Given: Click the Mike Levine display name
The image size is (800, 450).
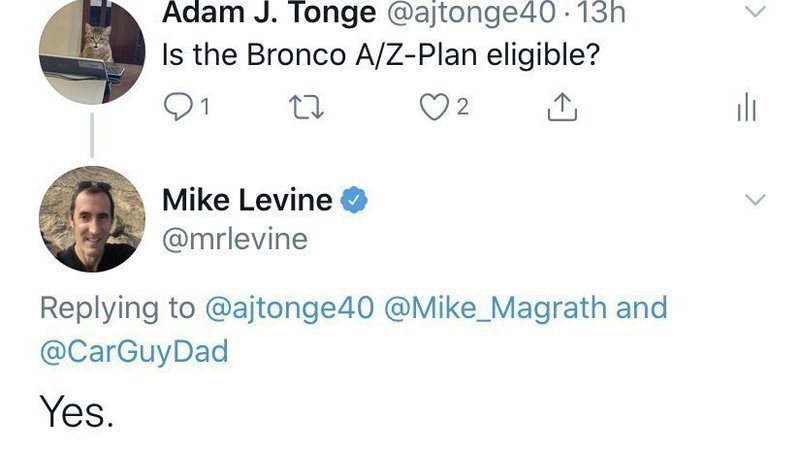Looking at the screenshot, I should [x=247, y=200].
